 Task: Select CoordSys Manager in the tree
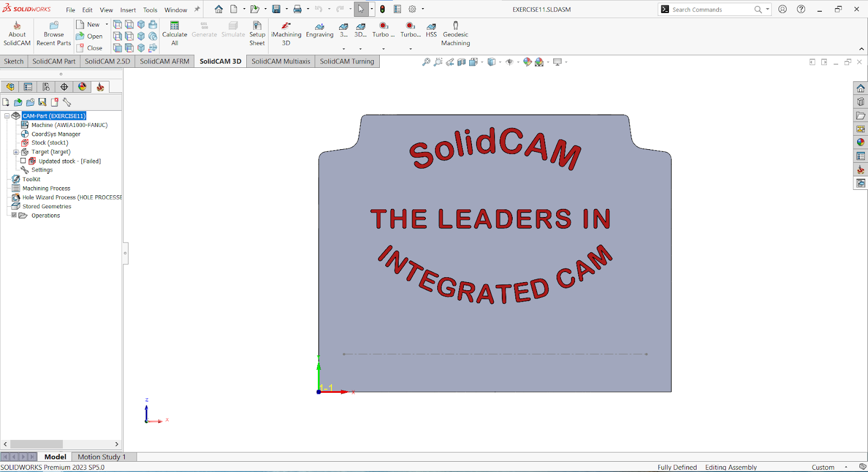(56, 134)
